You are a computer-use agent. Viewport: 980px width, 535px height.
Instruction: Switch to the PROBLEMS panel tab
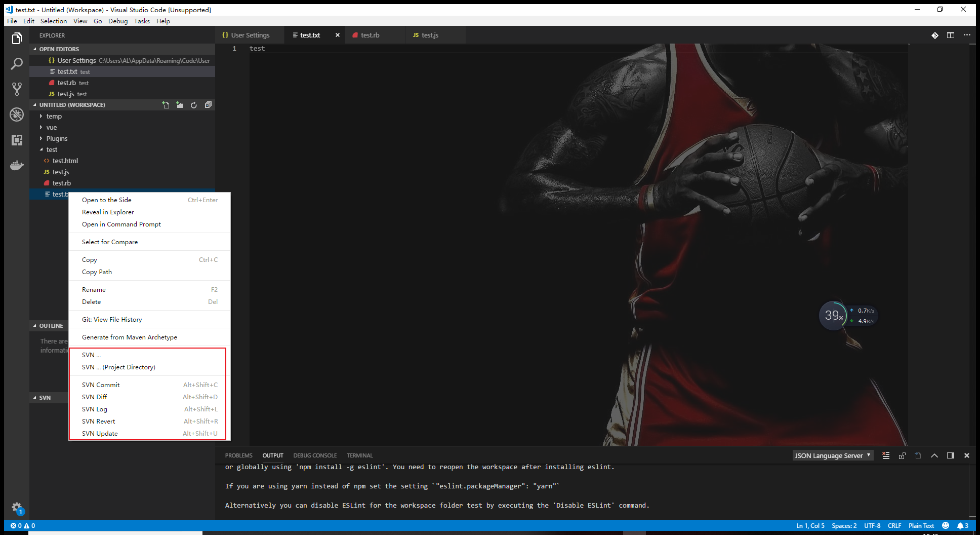coord(239,455)
